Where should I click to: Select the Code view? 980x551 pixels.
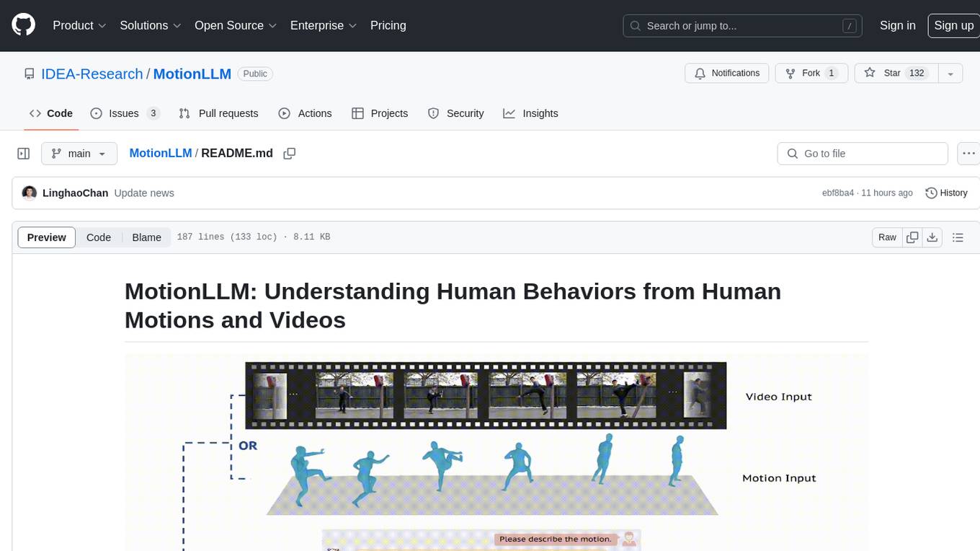pos(99,237)
